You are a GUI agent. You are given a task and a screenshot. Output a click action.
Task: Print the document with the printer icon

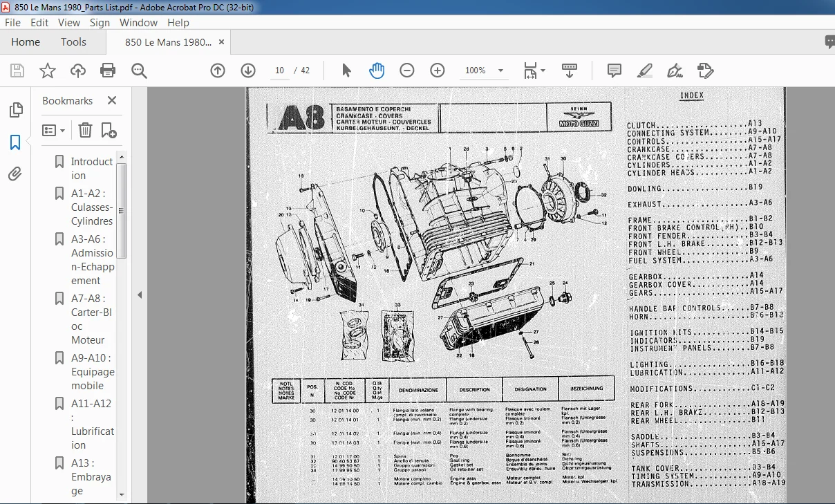(x=108, y=71)
